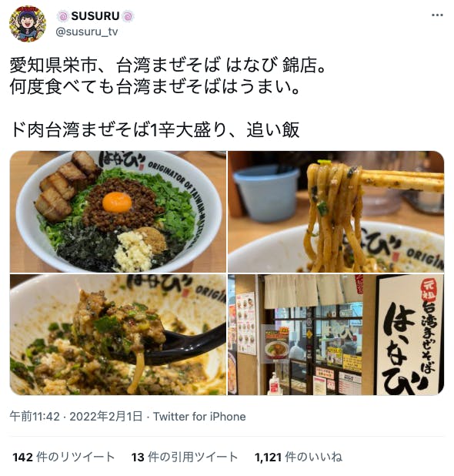454x476 pixels.
Task: Open the @susuru_tv handle link
Action: click(x=87, y=32)
